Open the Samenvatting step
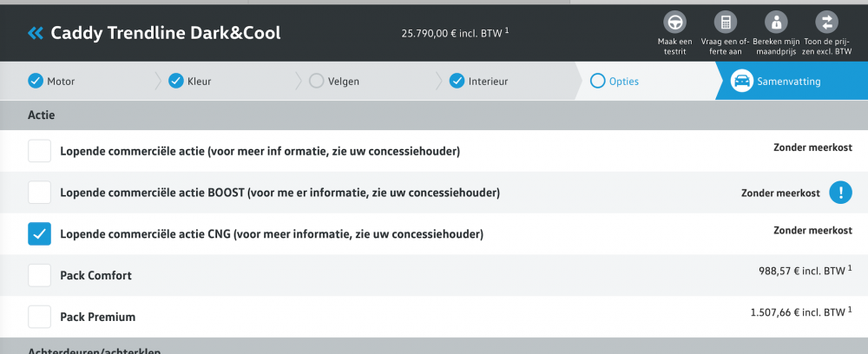 click(x=792, y=82)
